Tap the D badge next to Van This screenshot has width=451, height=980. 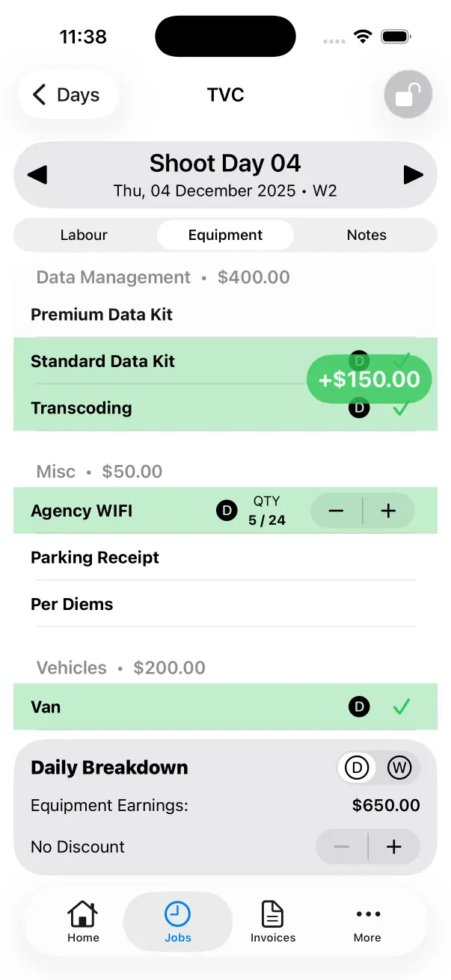(359, 706)
